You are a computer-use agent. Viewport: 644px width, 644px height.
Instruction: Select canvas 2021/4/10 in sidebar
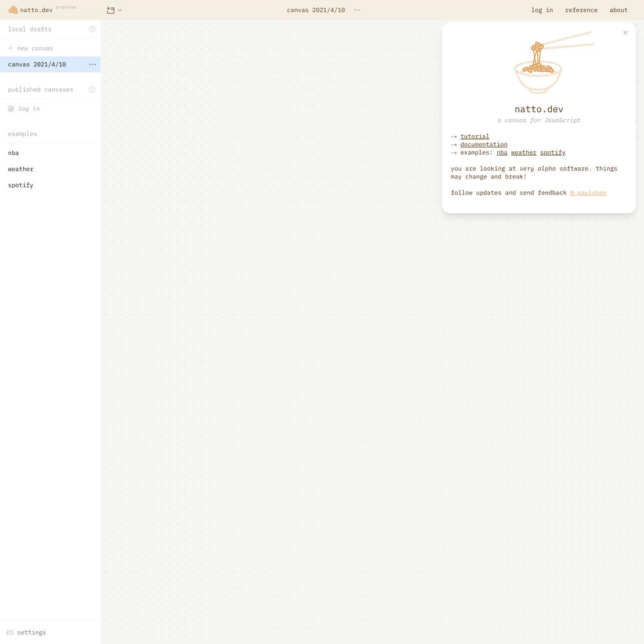click(x=50, y=64)
